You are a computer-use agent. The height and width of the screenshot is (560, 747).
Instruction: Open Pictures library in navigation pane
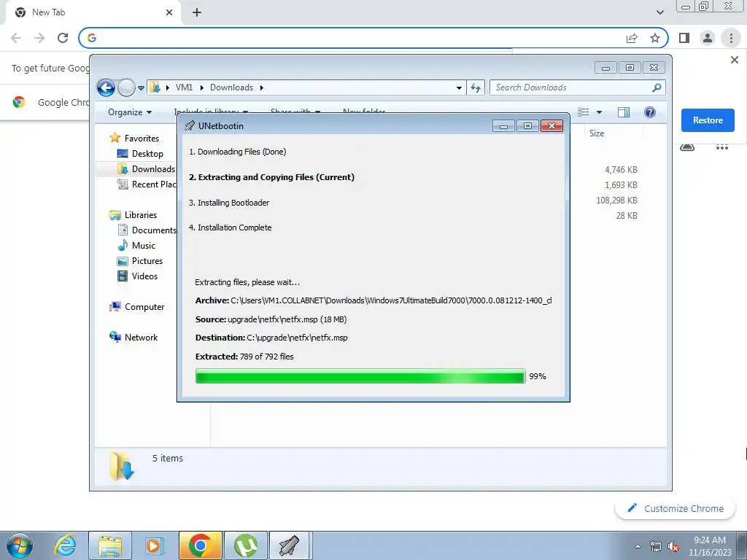[x=147, y=260]
